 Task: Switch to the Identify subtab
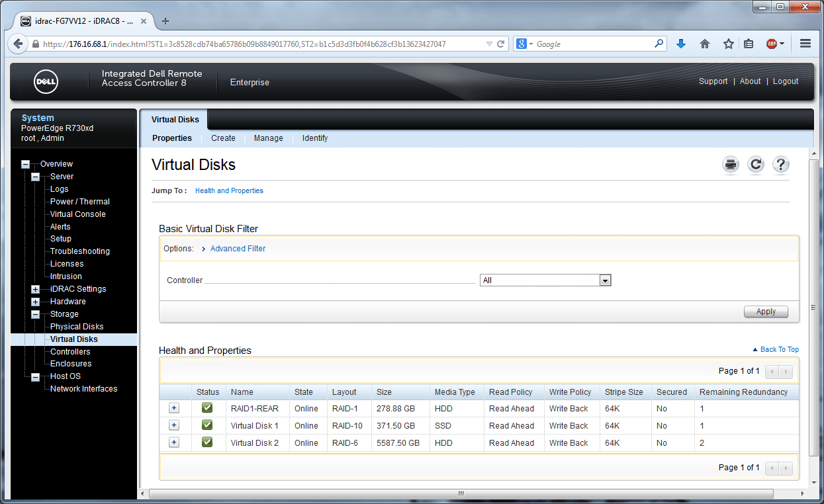(x=315, y=138)
